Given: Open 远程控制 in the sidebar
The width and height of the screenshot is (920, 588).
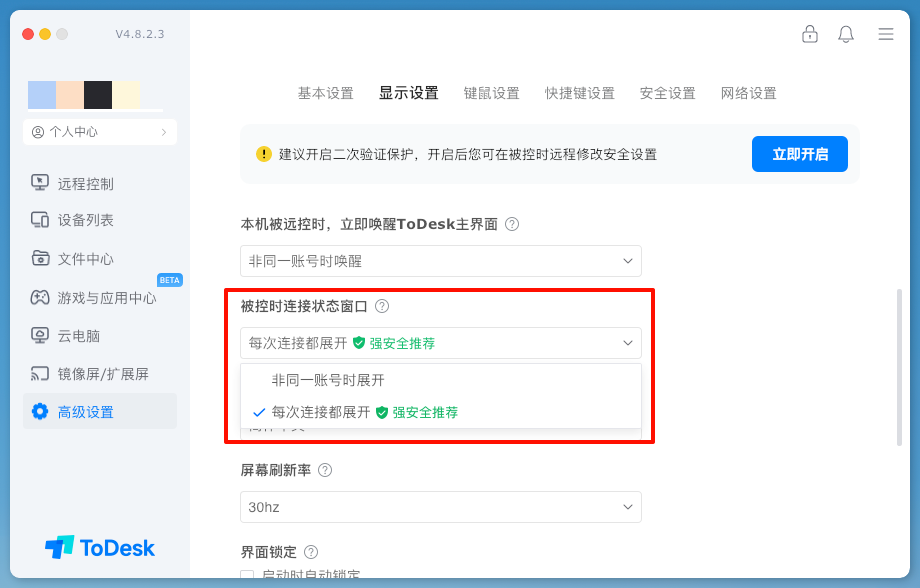Looking at the screenshot, I should [x=85, y=183].
